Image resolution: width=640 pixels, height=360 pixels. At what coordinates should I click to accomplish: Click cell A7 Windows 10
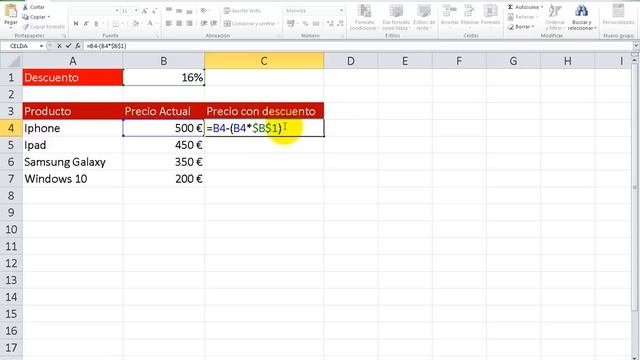click(73, 179)
